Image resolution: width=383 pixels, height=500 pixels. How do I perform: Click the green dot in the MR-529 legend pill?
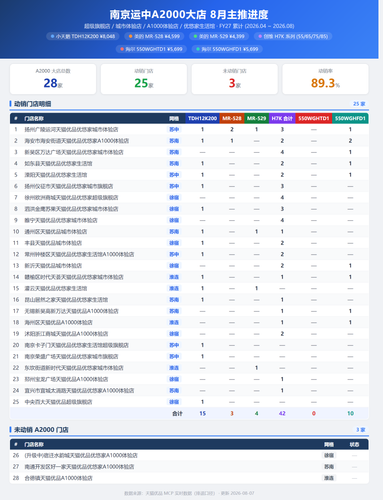pos(195,36)
